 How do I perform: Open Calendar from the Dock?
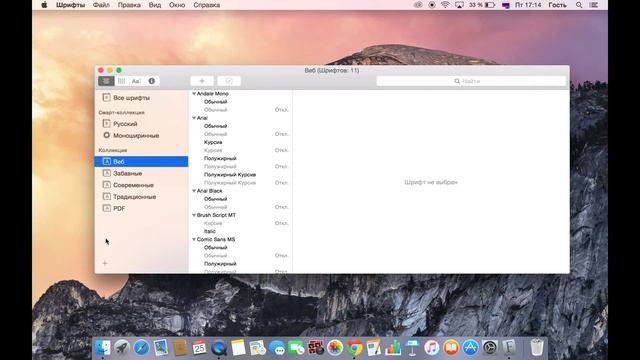(199, 348)
